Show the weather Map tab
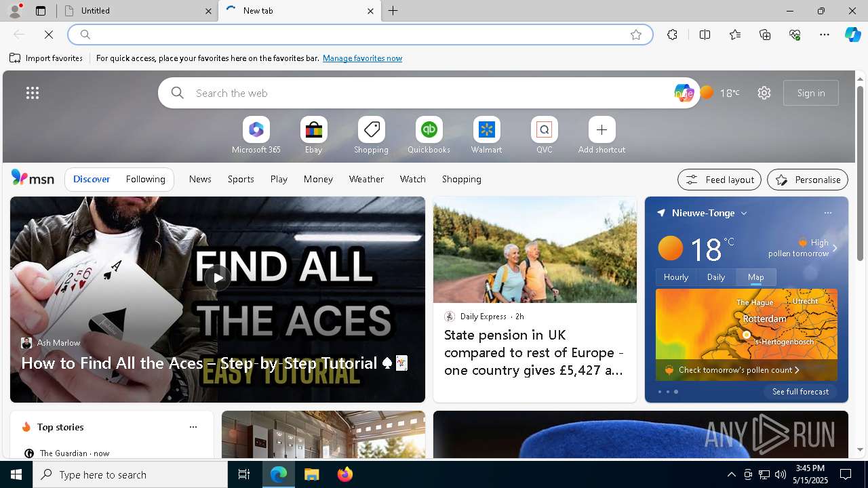Image resolution: width=868 pixels, height=488 pixels. click(756, 277)
